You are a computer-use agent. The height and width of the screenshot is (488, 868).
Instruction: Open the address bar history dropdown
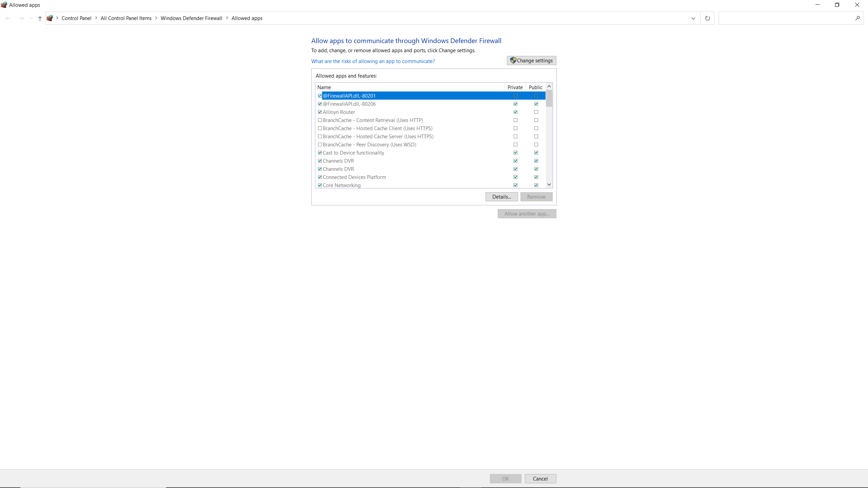pyautogui.click(x=693, y=18)
